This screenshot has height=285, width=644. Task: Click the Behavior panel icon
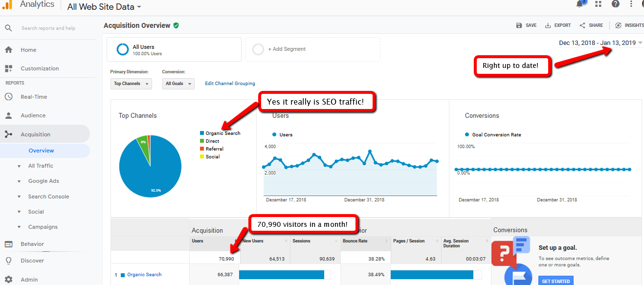click(8, 244)
